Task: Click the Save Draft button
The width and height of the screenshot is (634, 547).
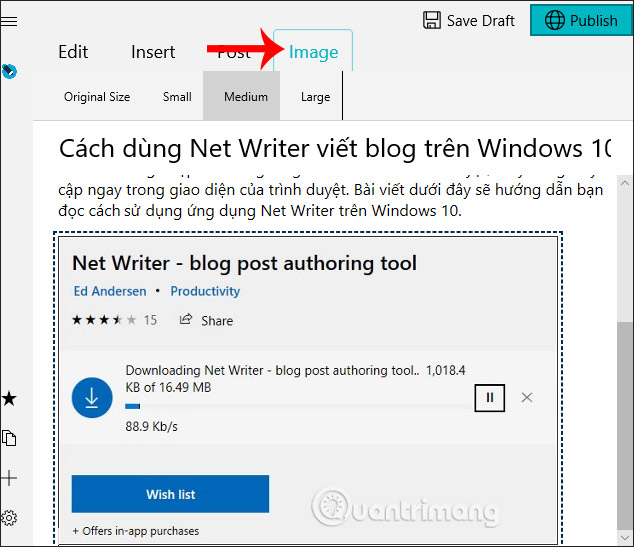Action: tap(469, 20)
